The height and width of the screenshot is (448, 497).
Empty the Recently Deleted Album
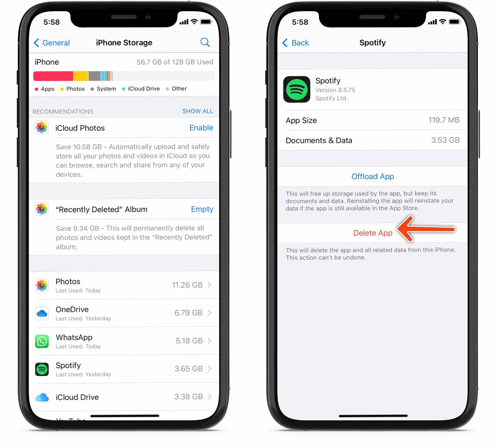[202, 209]
